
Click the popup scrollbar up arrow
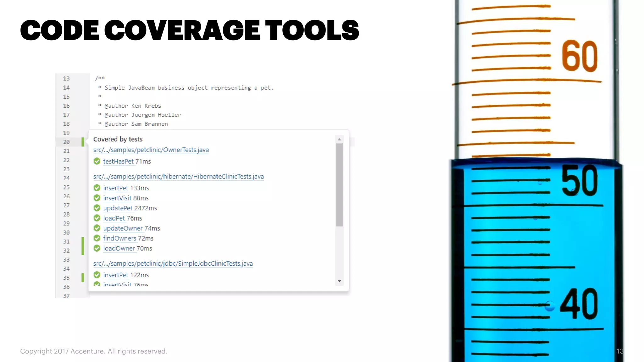pos(339,139)
